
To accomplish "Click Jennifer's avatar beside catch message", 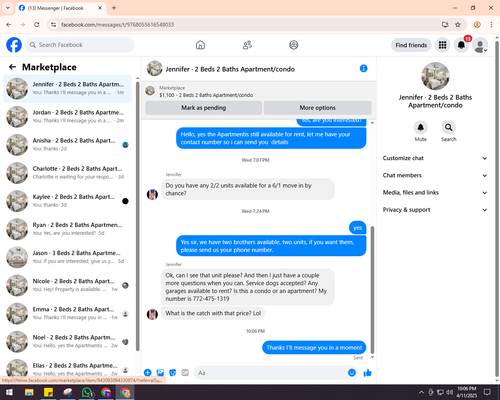I will coord(152,314).
